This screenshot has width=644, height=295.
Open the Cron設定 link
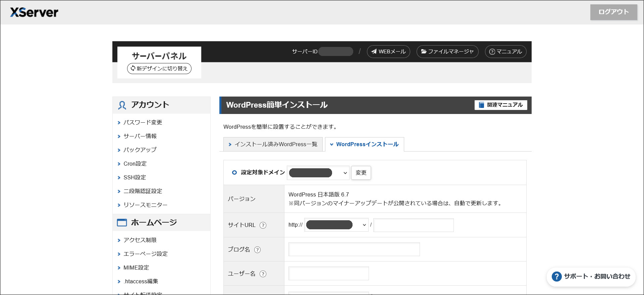click(x=135, y=164)
